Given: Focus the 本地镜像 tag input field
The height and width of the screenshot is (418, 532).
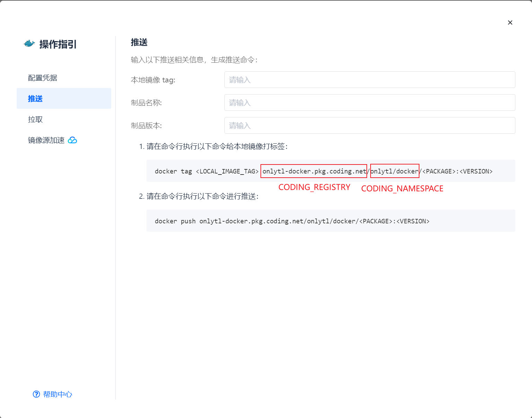Looking at the screenshot, I should pos(370,80).
